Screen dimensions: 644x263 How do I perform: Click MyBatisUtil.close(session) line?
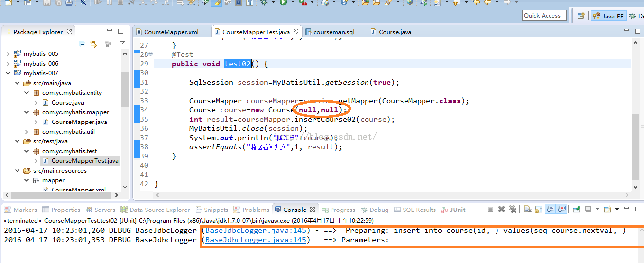(x=248, y=128)
